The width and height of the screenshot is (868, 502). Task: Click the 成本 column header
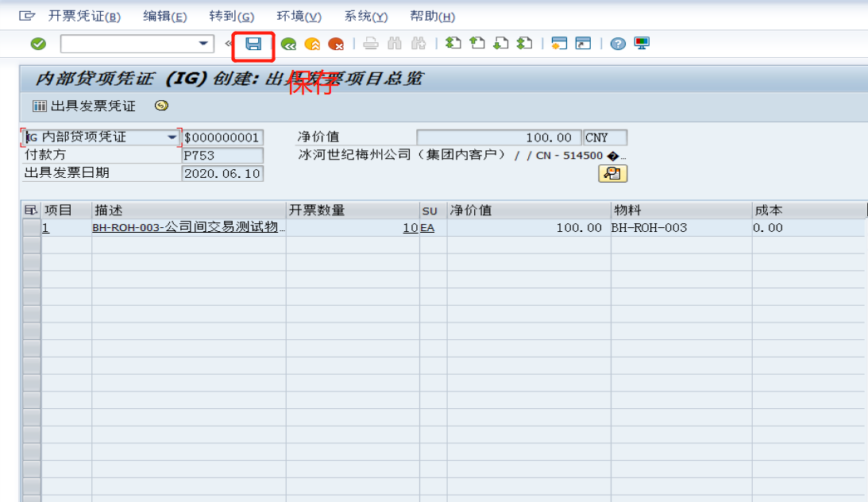pyautogui.click(x=808, y=210)
